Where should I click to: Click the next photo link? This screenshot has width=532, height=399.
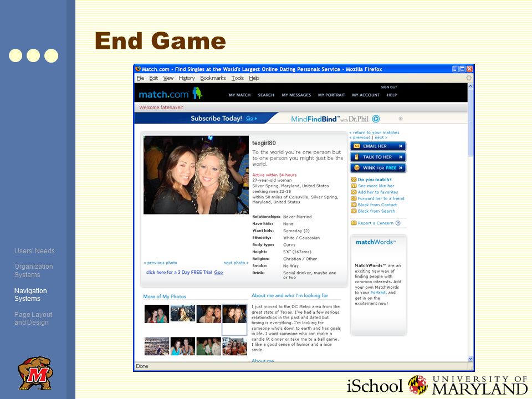(x=236, y=263)
